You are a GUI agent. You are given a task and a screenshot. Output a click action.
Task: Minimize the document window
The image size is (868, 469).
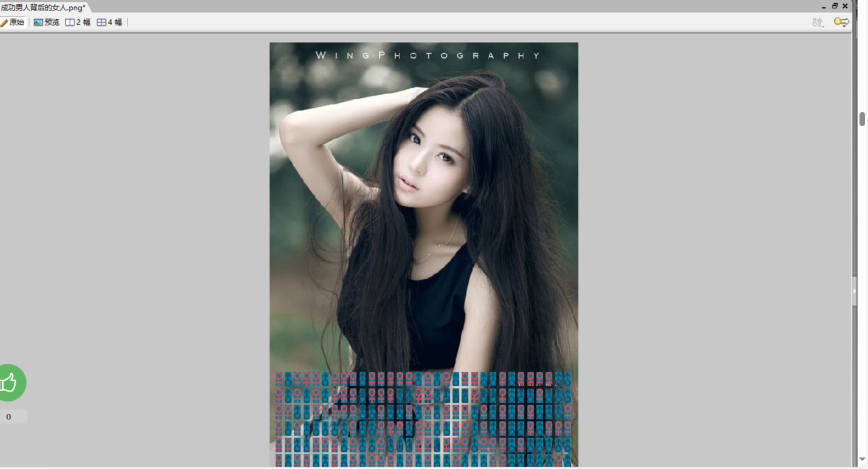(x=824, y=6)
